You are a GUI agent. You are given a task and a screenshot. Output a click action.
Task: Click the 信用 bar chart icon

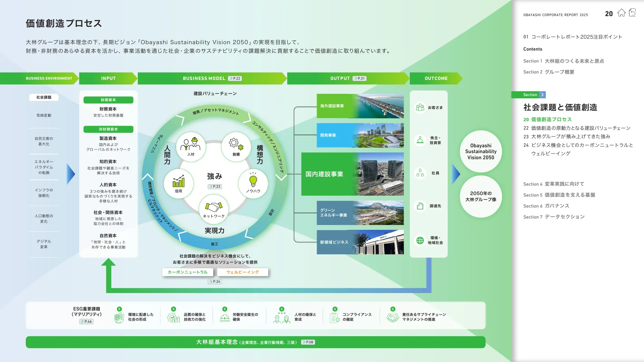coord(178,182)
